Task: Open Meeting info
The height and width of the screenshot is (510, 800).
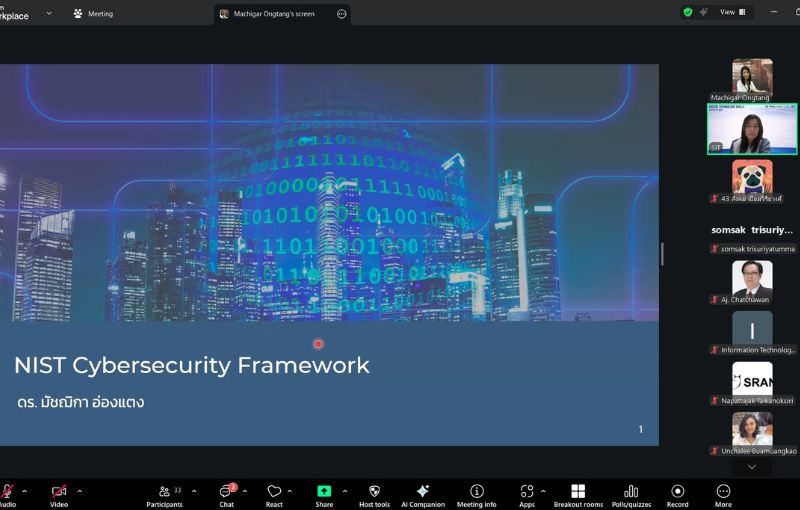Action: (476, 492)
